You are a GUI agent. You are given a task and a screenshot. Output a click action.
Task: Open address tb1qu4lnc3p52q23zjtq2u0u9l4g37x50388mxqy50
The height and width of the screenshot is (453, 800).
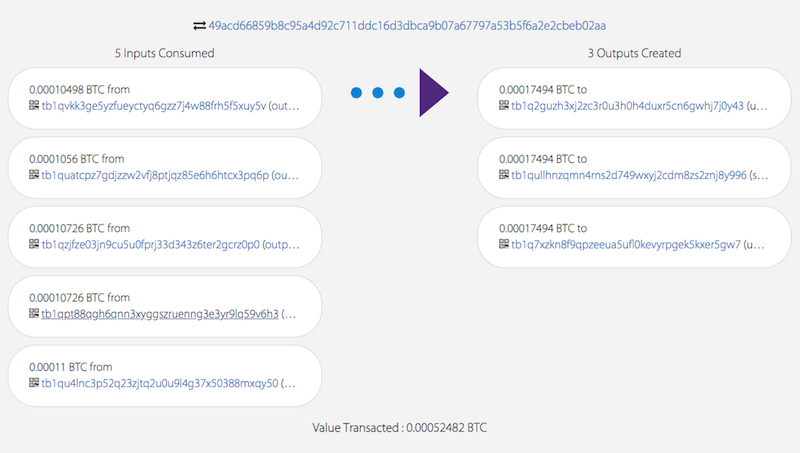coord(160,383)
